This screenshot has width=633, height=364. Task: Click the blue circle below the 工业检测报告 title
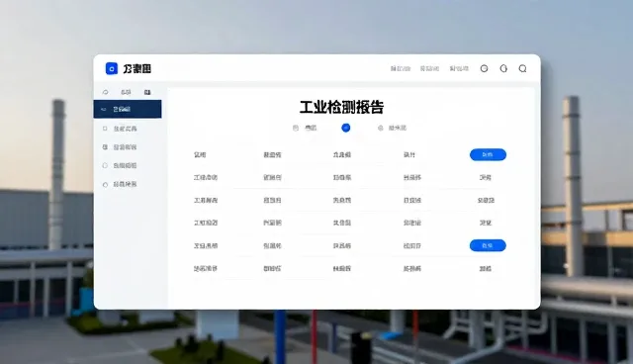click(345, 128)
